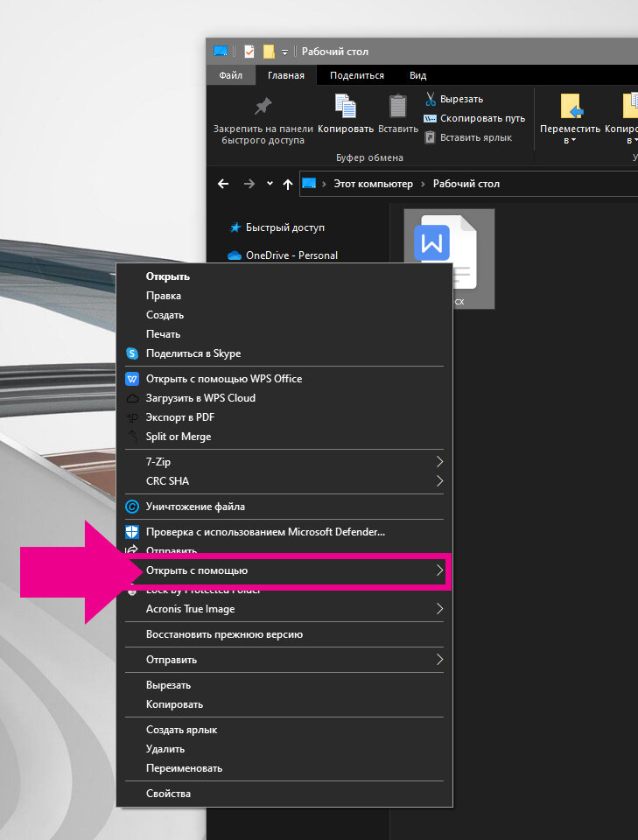Click the OneDrive cloud icon
This screenshot has height=840, width=638.
point(235,255)
